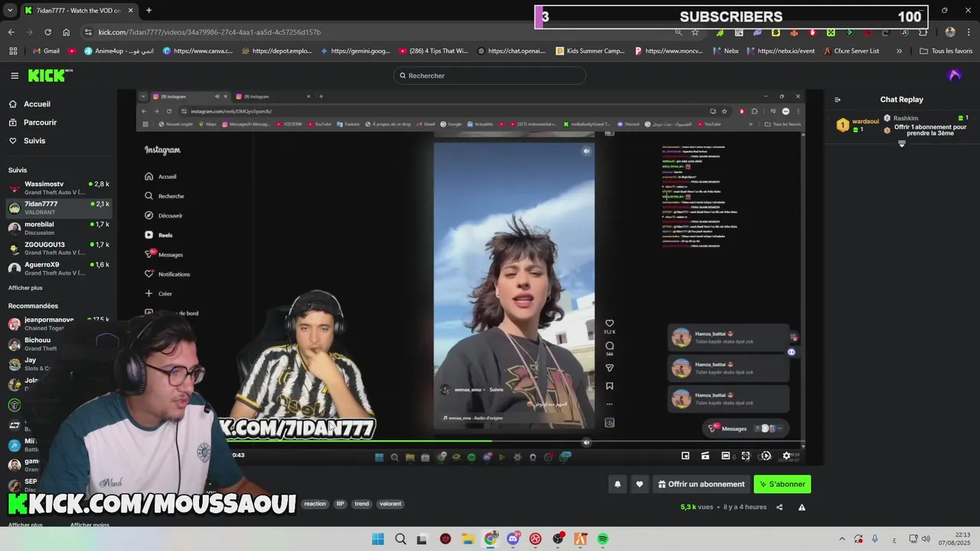The height and width of the screenshot is (551, 980).
Task: Open Discord from the taskbar
Action: [513, 539]
